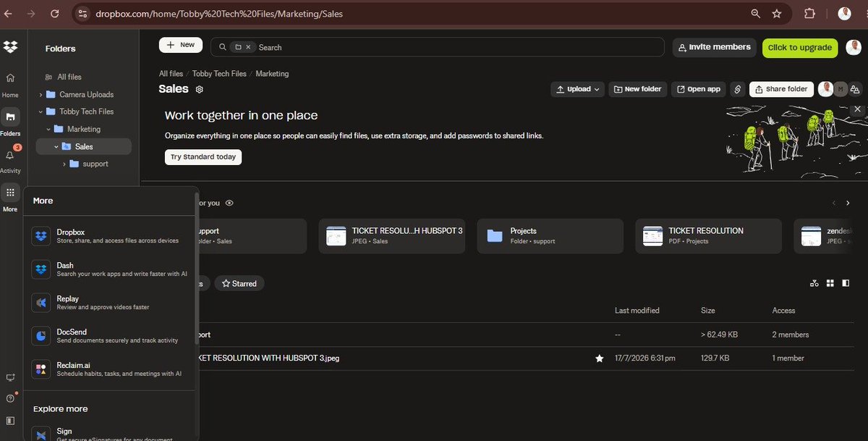Collapse the Marketing folder tree node
The width and height of the screenshot is (868, 441).
(x=48, y=130)
